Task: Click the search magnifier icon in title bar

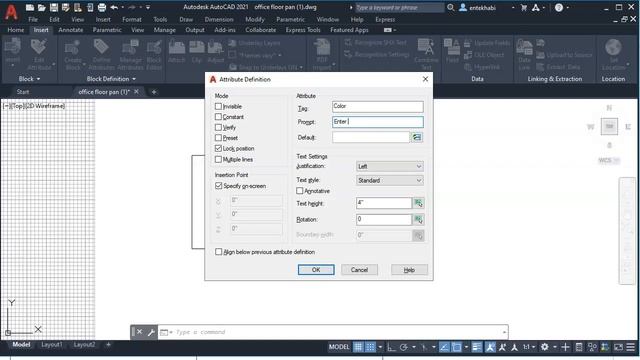Action: [451, 7]
